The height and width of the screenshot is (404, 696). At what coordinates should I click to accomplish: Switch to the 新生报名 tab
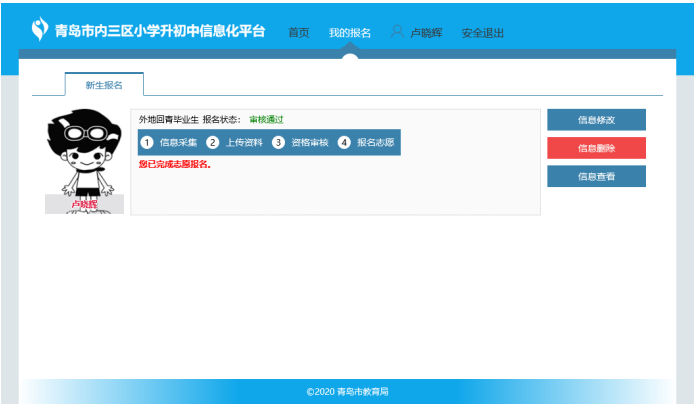tap(104, 85)
